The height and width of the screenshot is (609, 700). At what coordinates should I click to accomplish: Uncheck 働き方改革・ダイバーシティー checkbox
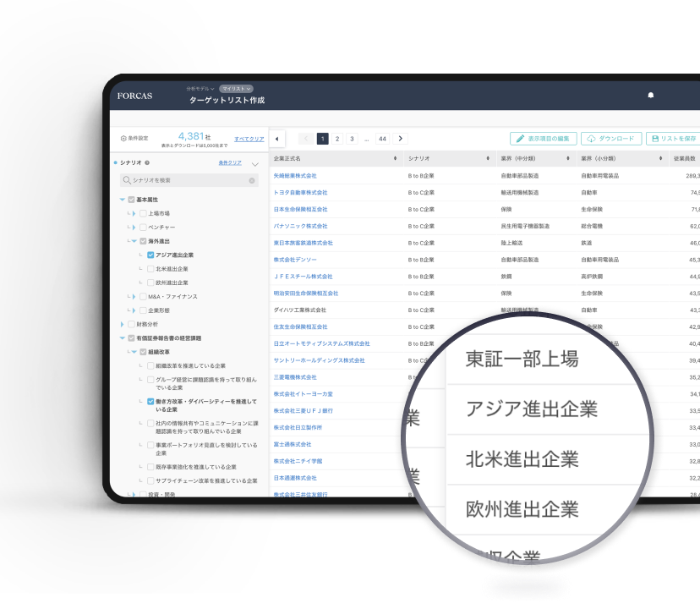150,402
